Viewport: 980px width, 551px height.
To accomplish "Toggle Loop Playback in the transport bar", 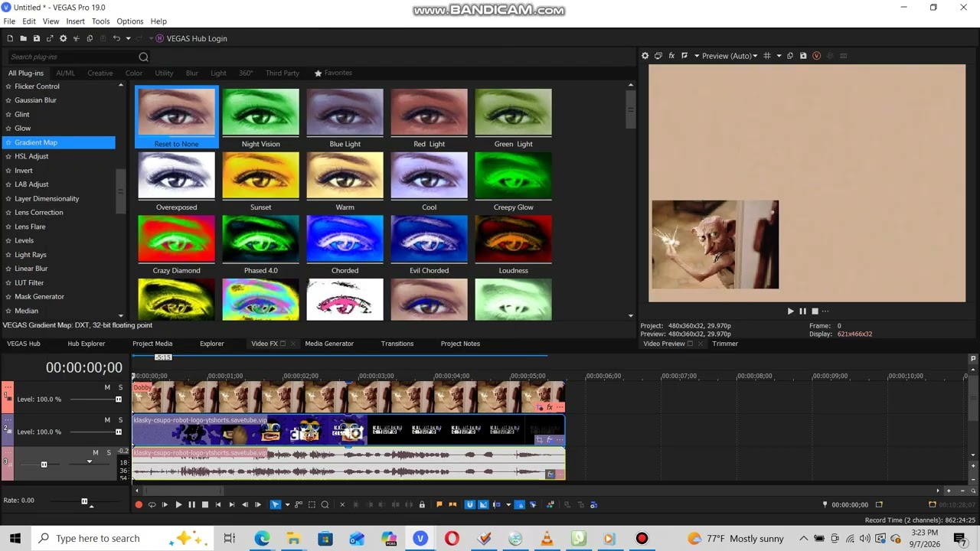I will [x=152, y=504].
